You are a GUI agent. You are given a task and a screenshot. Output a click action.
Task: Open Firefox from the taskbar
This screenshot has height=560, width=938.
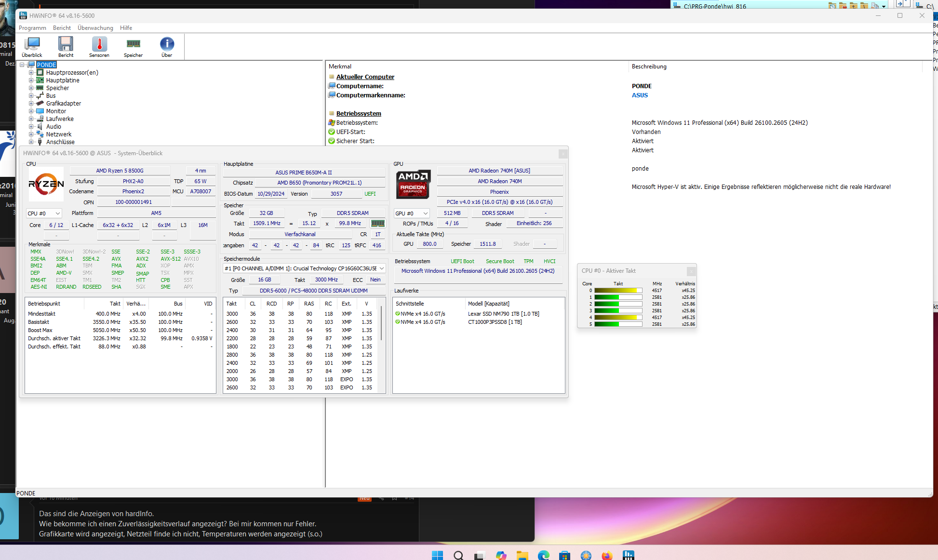tap(607, 556)
